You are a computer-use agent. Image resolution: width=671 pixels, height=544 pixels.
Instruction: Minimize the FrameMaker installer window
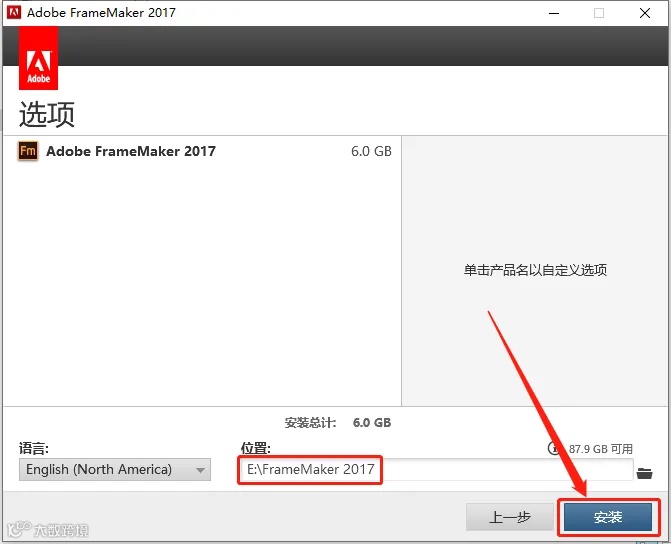pyautogui.click(x=554, y=13)
